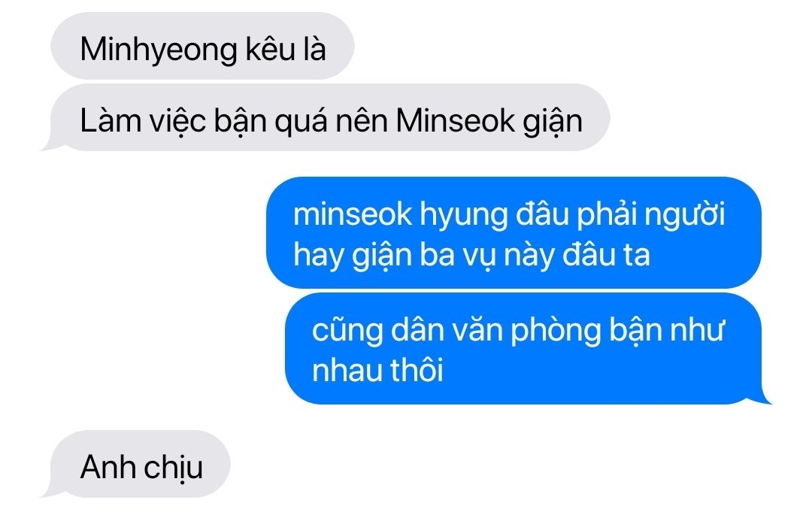Select the "Làm việc bận quá" received message
The image size is (812, 506).
(x=326, y=117)
